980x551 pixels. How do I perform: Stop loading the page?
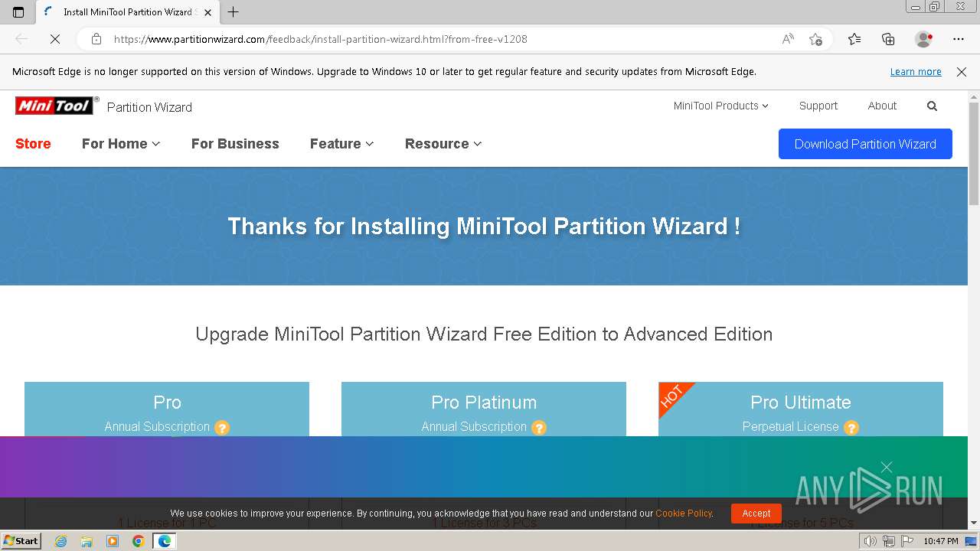point(55,39)
